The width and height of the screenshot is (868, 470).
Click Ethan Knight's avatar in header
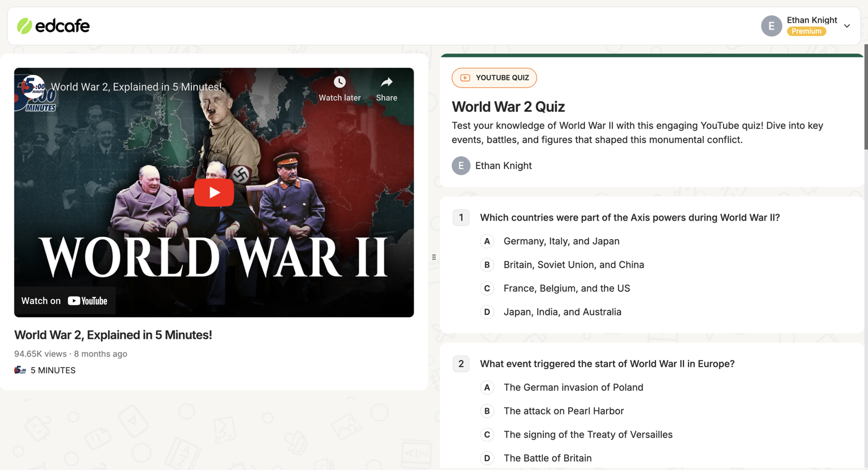(771, 26)
